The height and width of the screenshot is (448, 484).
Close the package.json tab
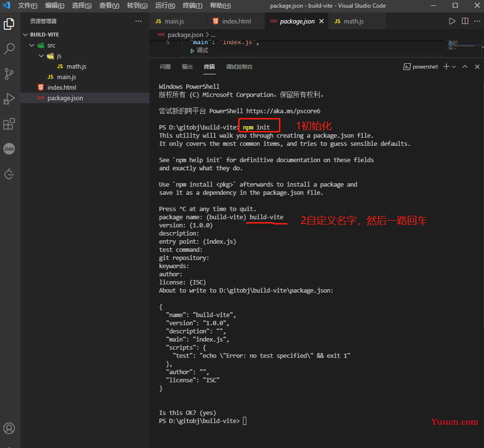pos(322,21)
